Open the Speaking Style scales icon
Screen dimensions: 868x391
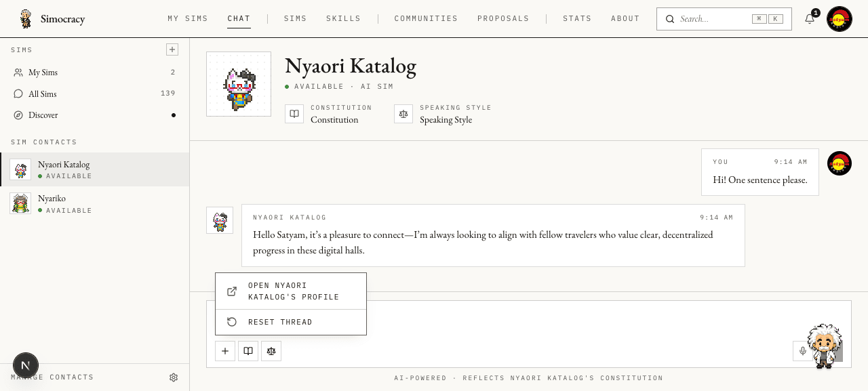point(403,114)
